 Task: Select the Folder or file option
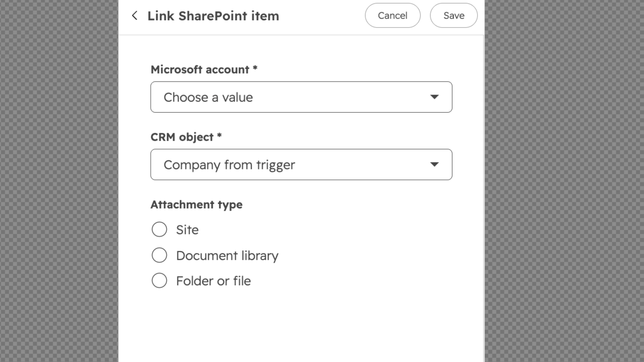[159, 281]
